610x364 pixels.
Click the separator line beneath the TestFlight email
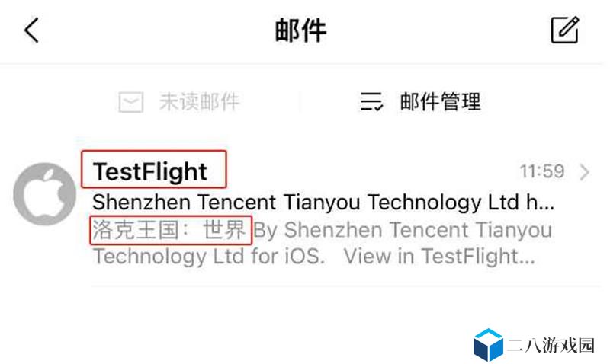(346, 286)
